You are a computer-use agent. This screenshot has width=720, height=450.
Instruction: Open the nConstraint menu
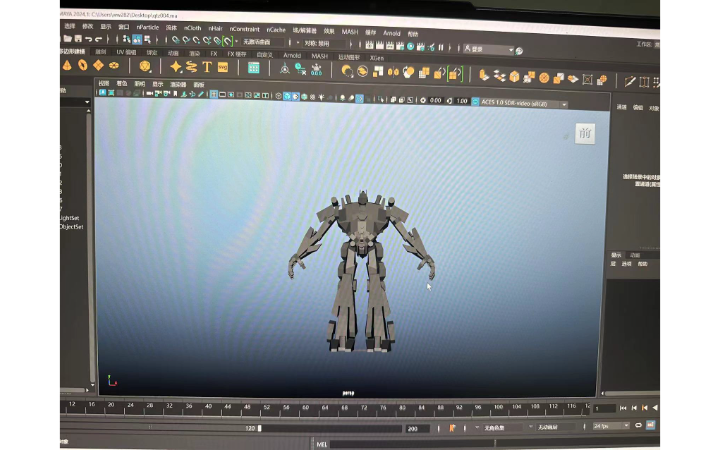coord(244,29)
